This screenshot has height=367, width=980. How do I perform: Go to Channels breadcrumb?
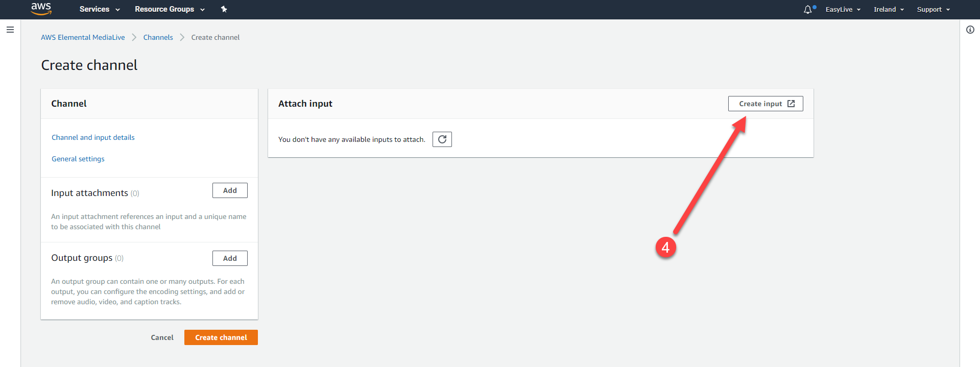pos(158,37)
